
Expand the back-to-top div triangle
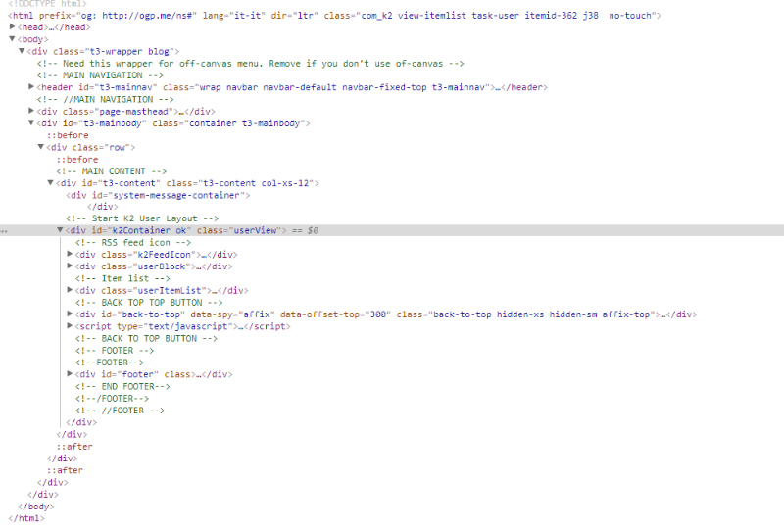click(70, 314)
